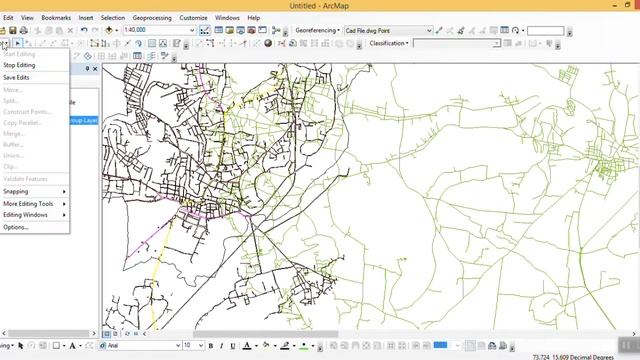Switch to Layout View button below the map
Viewport: 640px width, 360px height.
(x=116, y=334)
